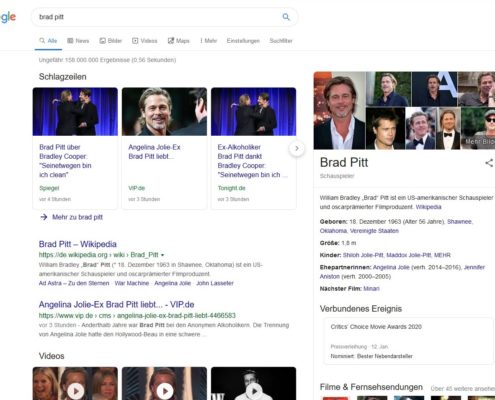Click the VIP.de headline card portrait image
Screen dimensions: 495x400
[x=164, y=112]
